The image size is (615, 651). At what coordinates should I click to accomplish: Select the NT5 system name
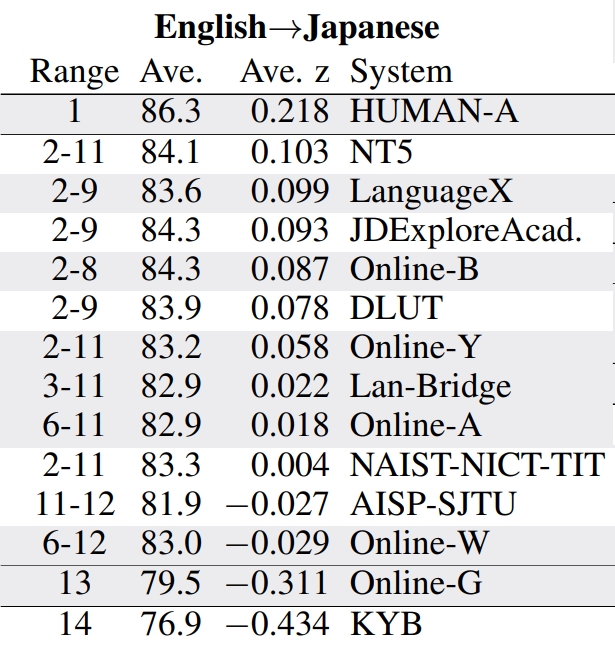coord(381,151)
